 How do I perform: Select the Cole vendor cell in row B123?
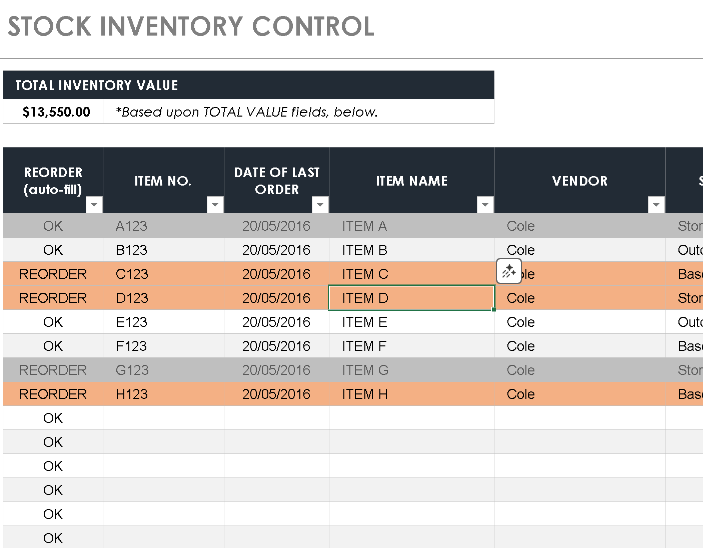point(580,250)
